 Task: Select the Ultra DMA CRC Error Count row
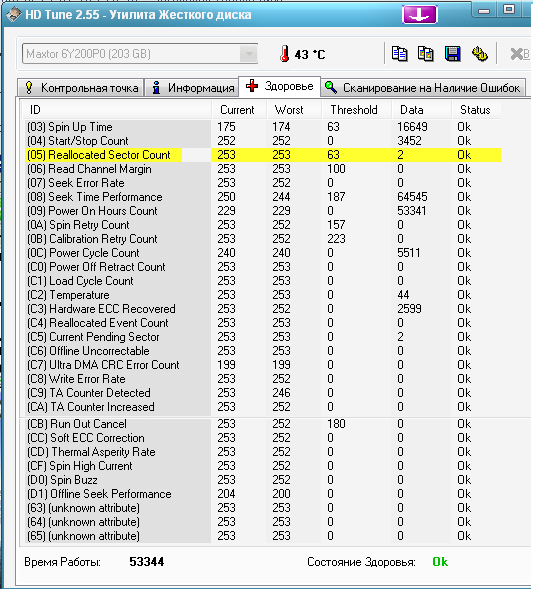[263, 365]
